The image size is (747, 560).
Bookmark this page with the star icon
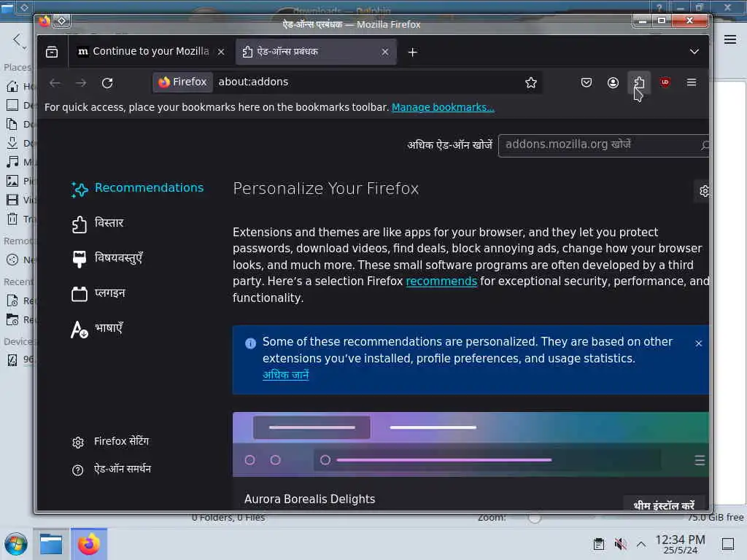[531, 82]
